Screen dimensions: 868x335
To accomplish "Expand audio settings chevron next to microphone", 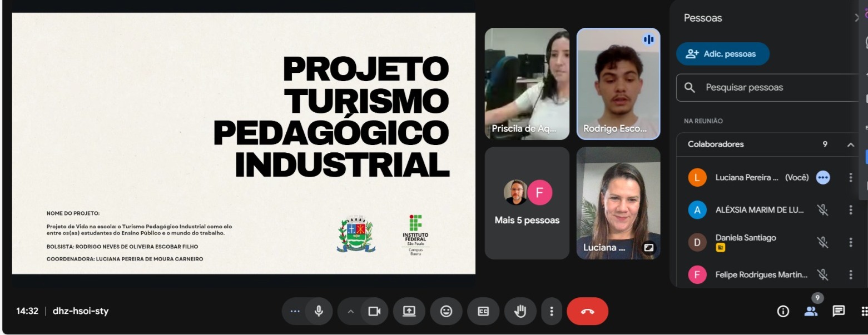I will point(350,311).
